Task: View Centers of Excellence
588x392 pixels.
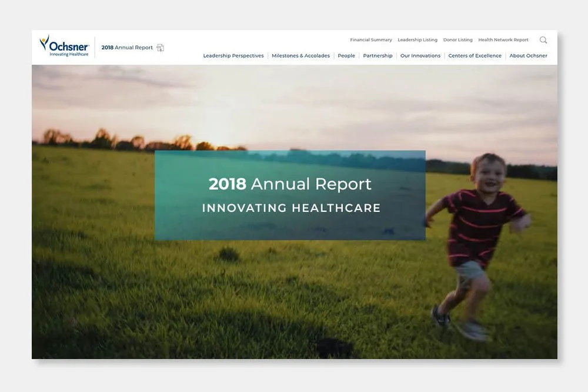Action: click(475, 55)
